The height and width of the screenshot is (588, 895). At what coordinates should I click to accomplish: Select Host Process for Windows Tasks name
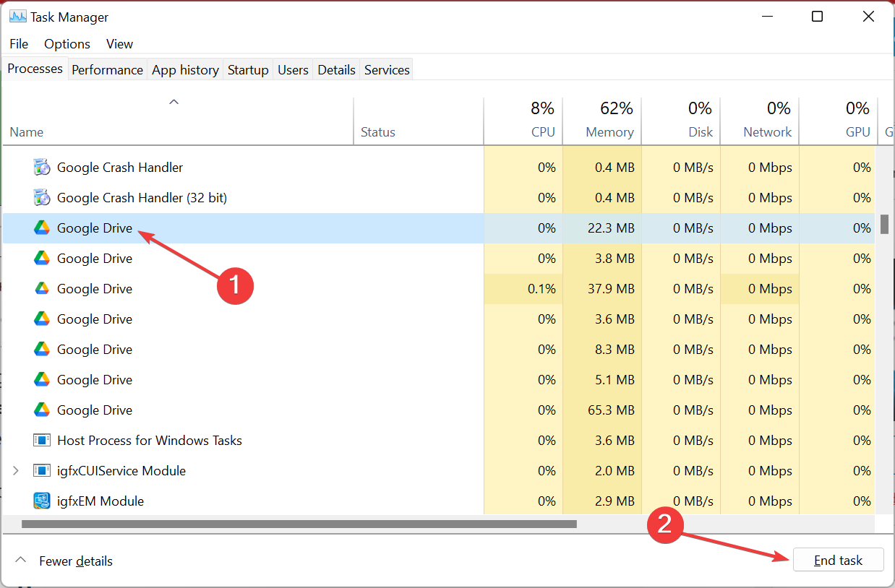coord(150,441)
